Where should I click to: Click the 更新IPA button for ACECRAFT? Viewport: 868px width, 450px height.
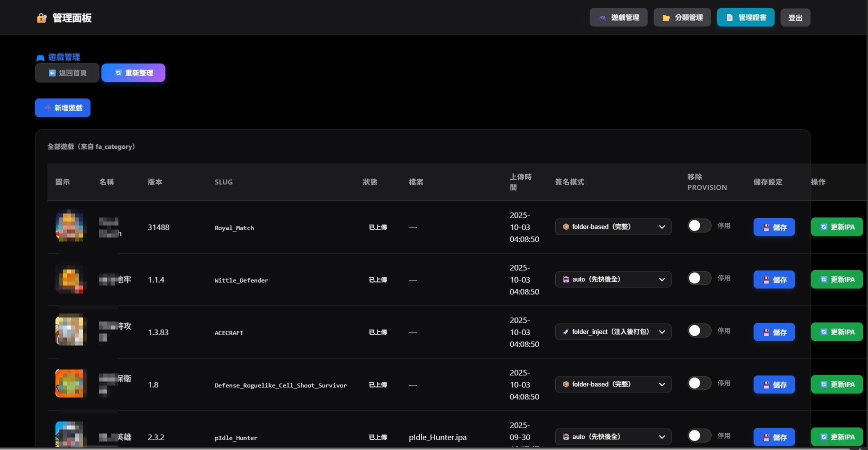pos(837,332)
